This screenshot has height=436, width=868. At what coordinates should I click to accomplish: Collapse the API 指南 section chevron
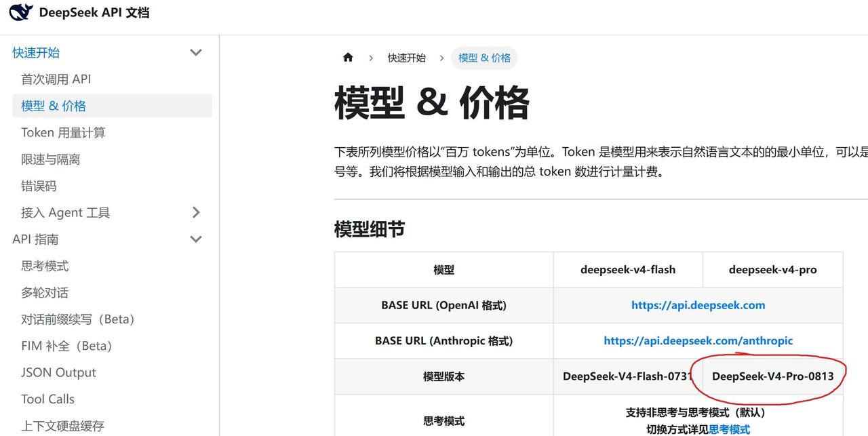click(196, 239)
